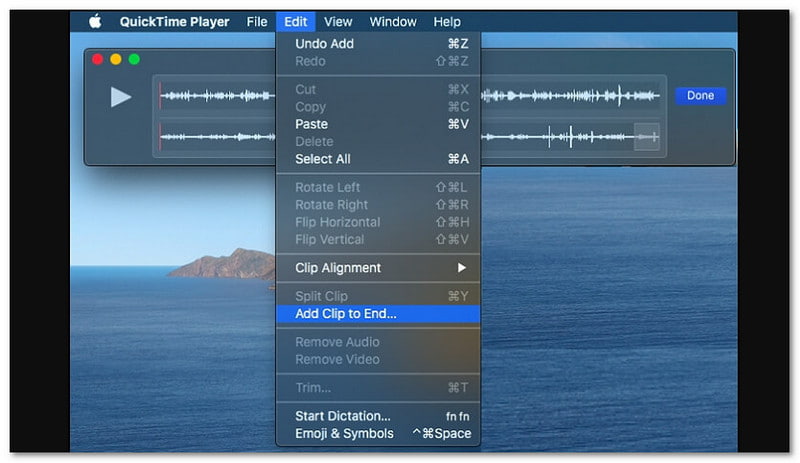This screenshot has width=800, height=463.
Task: Play the audio clip
Action: [x=121, y=97]
